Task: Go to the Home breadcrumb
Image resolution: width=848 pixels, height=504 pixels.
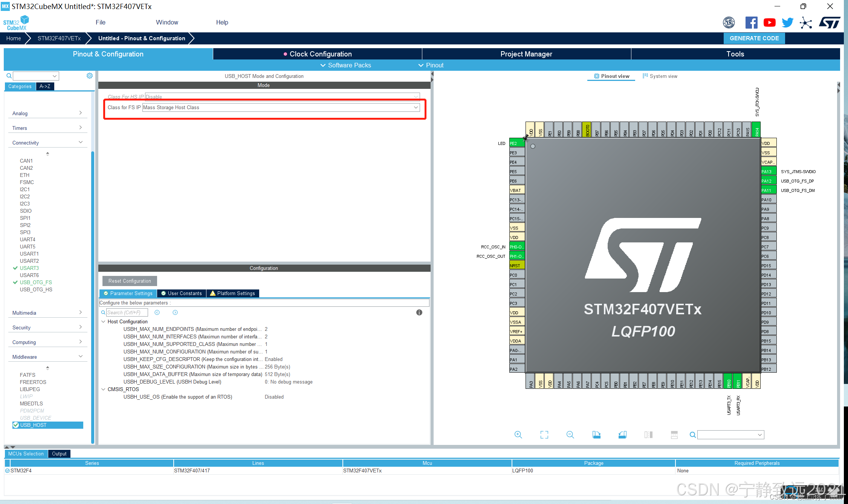Action: (x=14, y=38)
